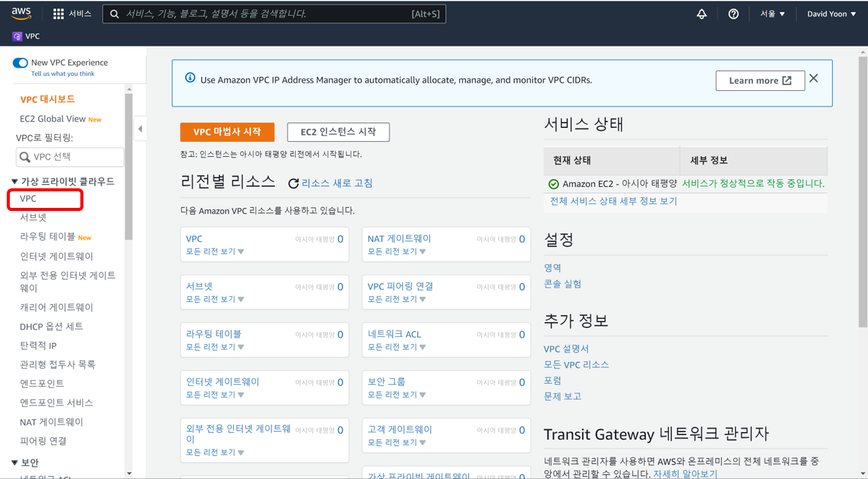Open 캐리어 게이트웨이 in the sidebar
The height and width of the screenshot is (479, 868).
pos(56,307)
